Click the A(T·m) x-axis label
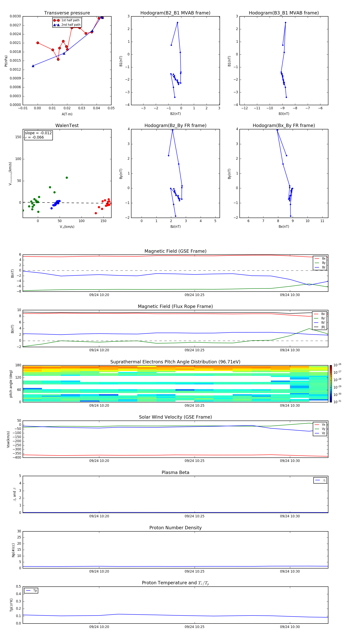351x644 pixels. (67, 114)
